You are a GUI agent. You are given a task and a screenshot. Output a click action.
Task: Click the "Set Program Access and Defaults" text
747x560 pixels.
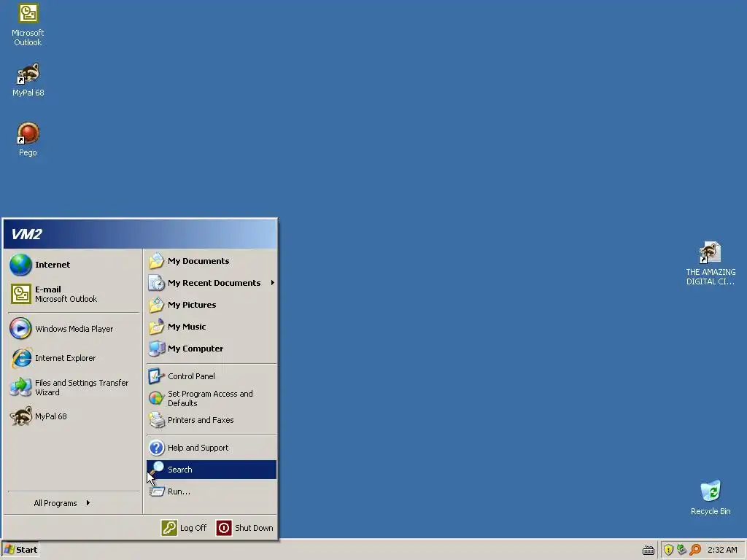(x=210, y=398)
